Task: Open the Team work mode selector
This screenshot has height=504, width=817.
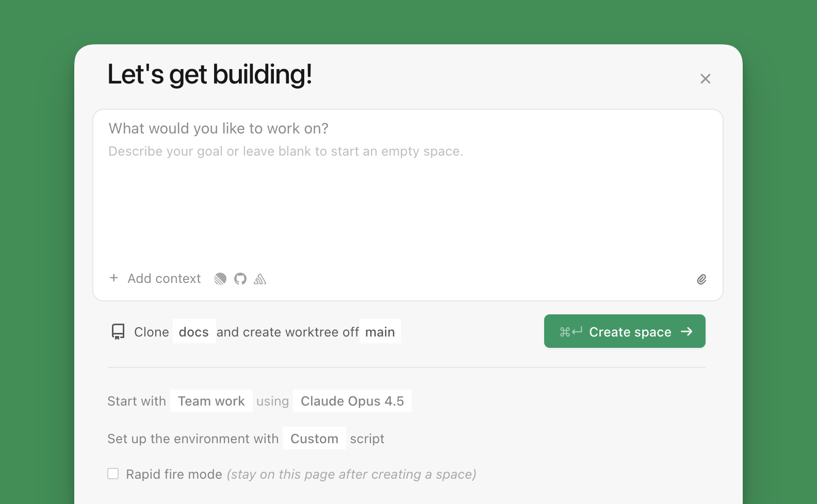Action: click(211, 401)
